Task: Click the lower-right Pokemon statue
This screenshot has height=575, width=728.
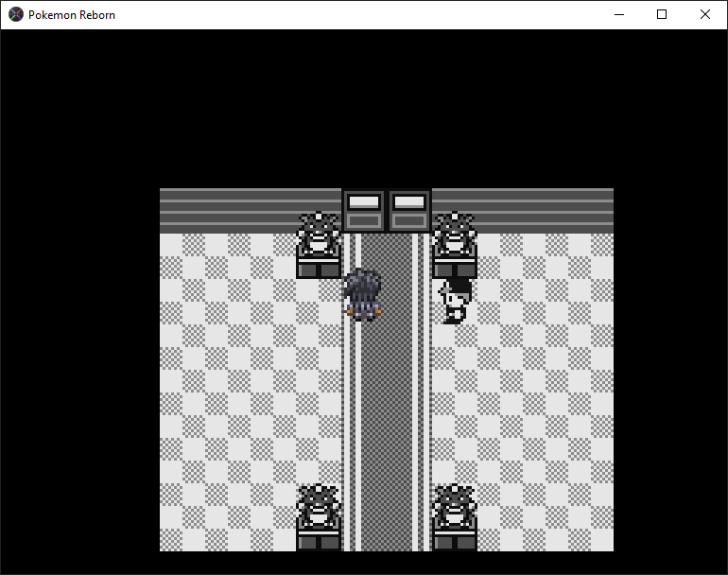Action: point(455,517)
